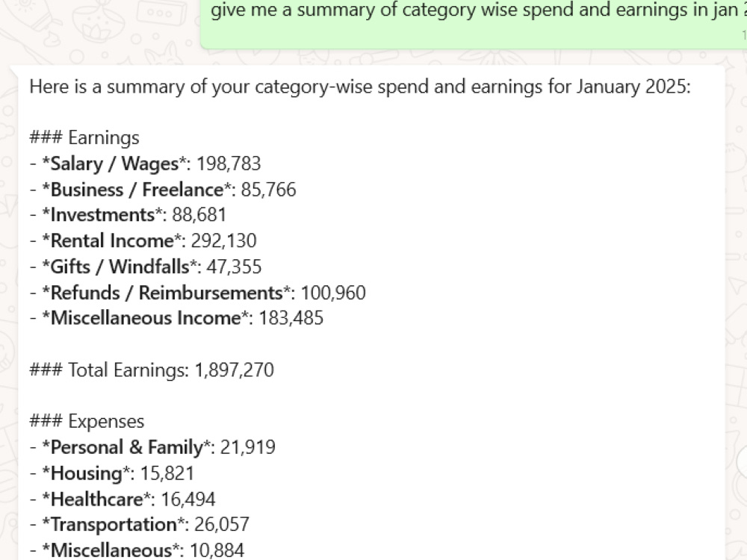The height and width of the screenshot is (560, 747).
Task: Click the Business / Freelance label
Action: (137, 190)
